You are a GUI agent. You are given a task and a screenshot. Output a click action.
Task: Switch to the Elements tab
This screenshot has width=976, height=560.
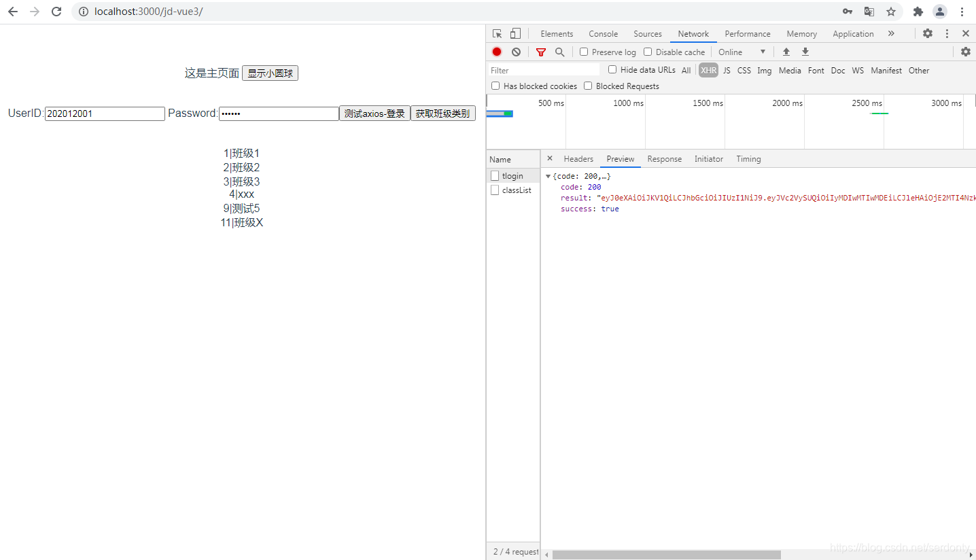(x=557, y=33)
